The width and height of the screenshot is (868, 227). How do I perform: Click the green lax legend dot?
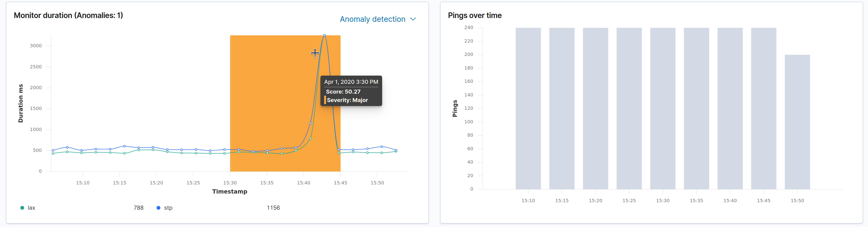pyautogui.click(x=22, y=208)
